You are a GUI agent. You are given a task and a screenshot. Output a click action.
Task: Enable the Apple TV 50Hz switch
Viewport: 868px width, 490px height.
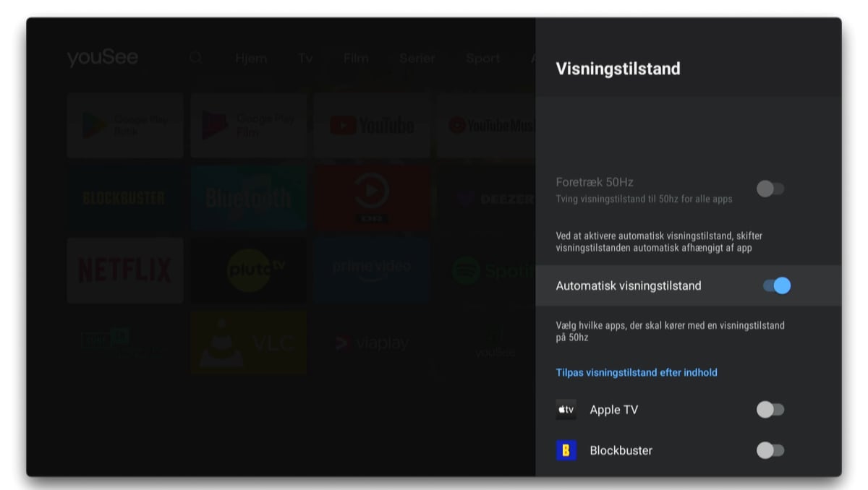[x=770, y=410]
